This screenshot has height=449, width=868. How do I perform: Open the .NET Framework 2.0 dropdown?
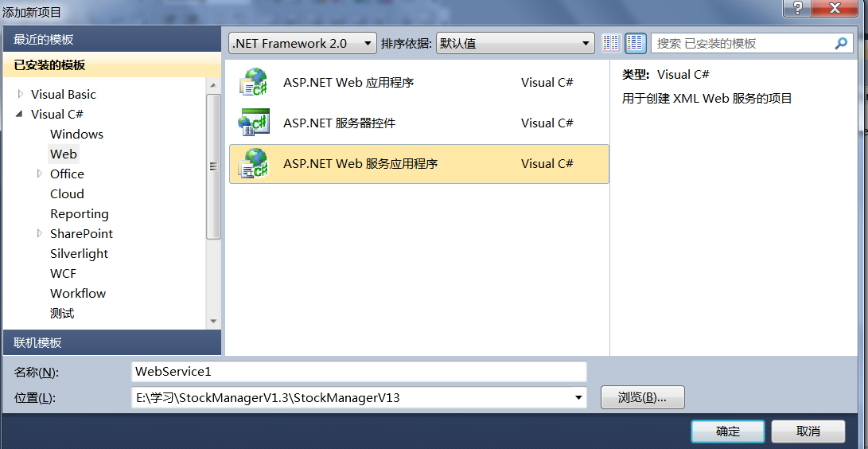303,43
